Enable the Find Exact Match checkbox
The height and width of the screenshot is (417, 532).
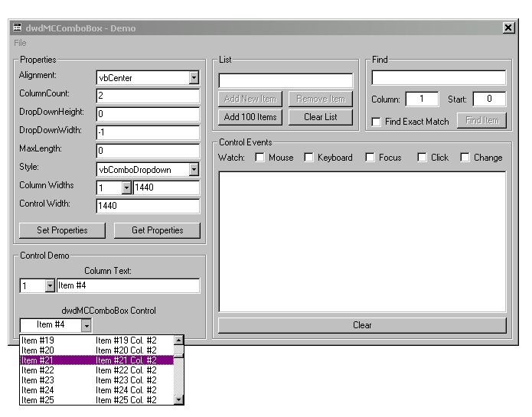pyautogui.click(x=376, y=122)
